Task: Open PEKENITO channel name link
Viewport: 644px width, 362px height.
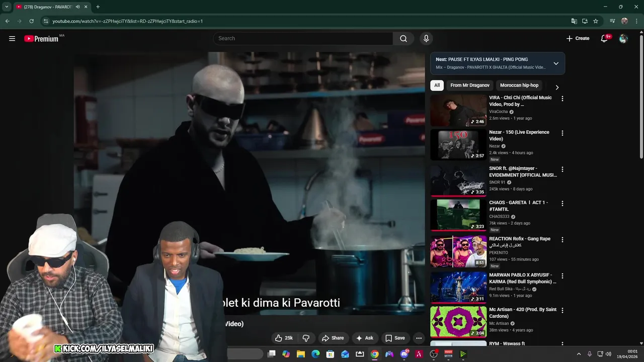Action: coord(499,253)
